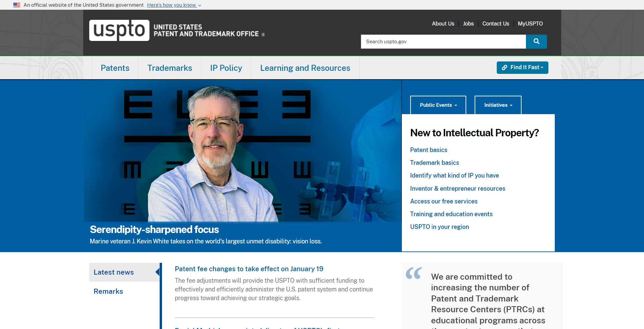
Task: Open Learning and Resources menu
Action: pyautogui.click(x=305, y=68)
